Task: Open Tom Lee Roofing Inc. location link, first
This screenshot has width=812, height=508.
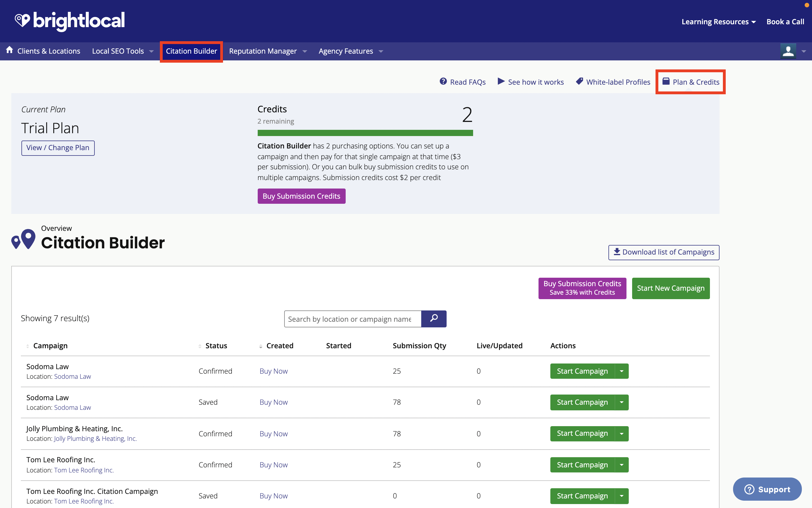Action: pyautogui.click(x=84, y=470)
